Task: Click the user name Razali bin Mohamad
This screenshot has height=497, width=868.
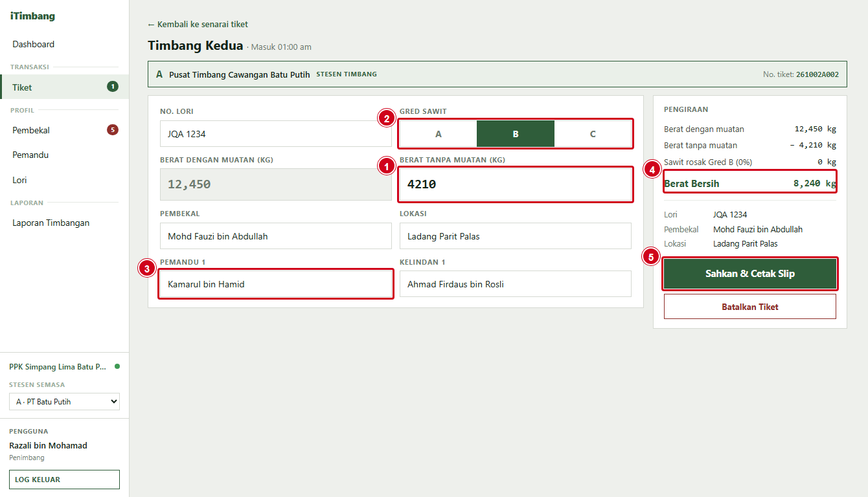Action: pyautogui.click(x=48, y=446)
